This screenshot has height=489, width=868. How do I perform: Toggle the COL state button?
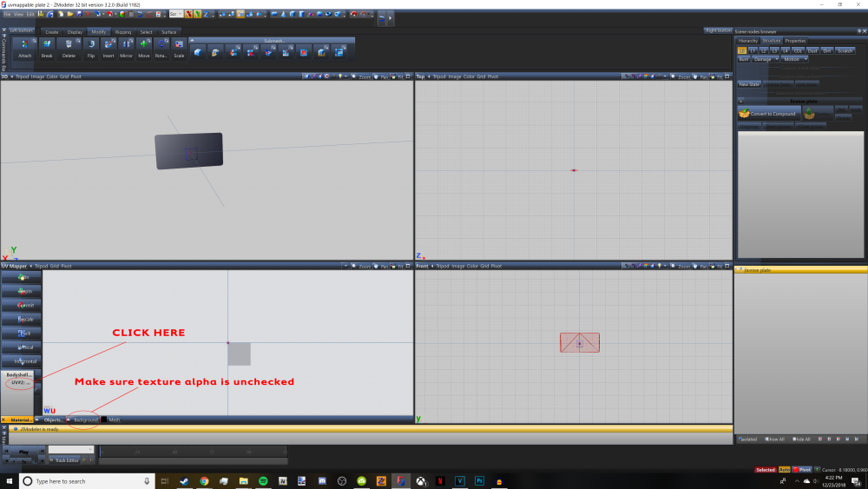798,51
